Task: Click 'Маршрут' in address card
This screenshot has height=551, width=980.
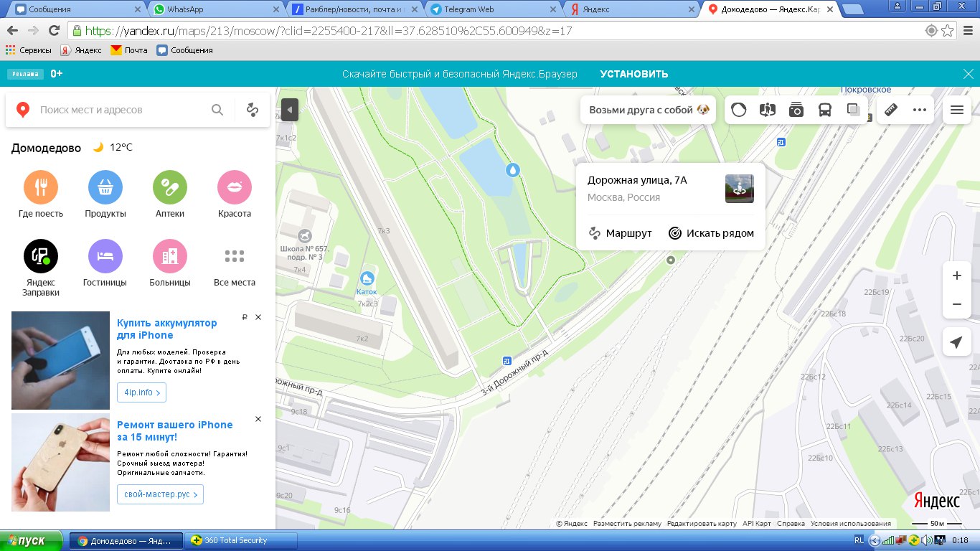Action: click(621, 233)
